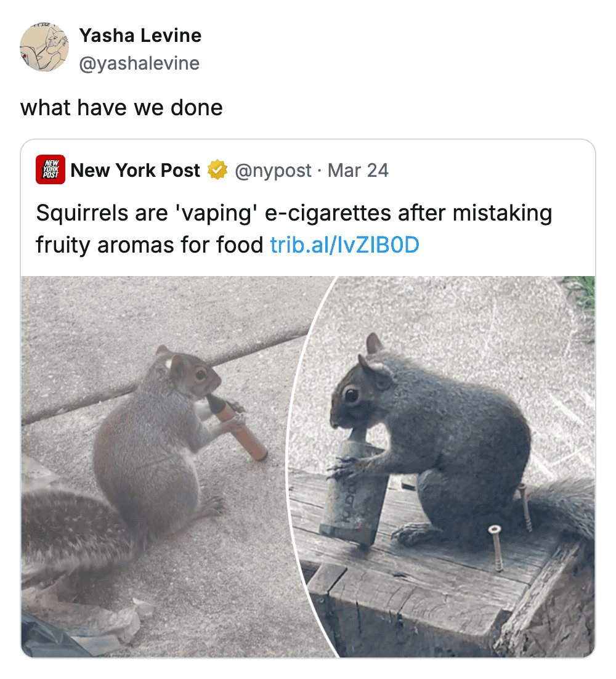The height and width of the screenshot is (679, 616).
Task: Click the New York Post account name
Action: point(136,170)
